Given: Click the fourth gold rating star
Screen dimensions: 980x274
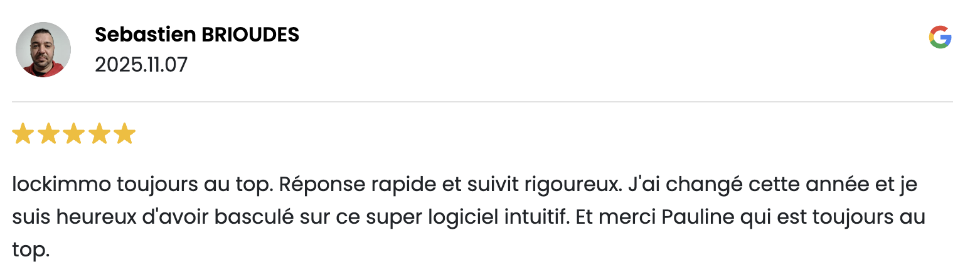Looking at the screenshot, I should click(x=99, y=134).
